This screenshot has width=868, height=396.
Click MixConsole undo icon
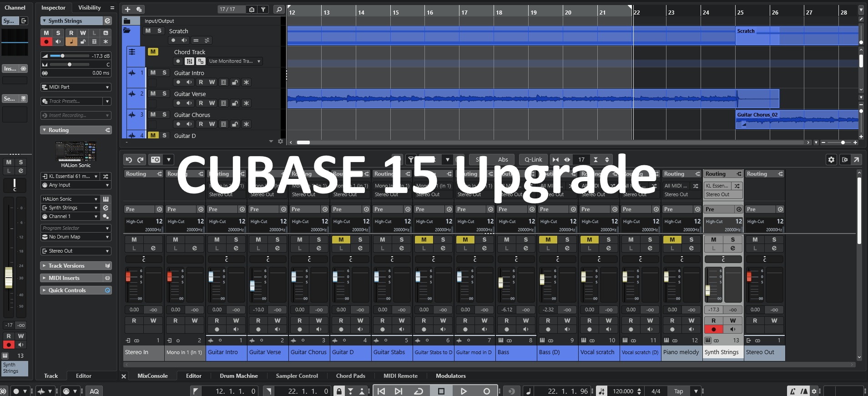[129, 160]
